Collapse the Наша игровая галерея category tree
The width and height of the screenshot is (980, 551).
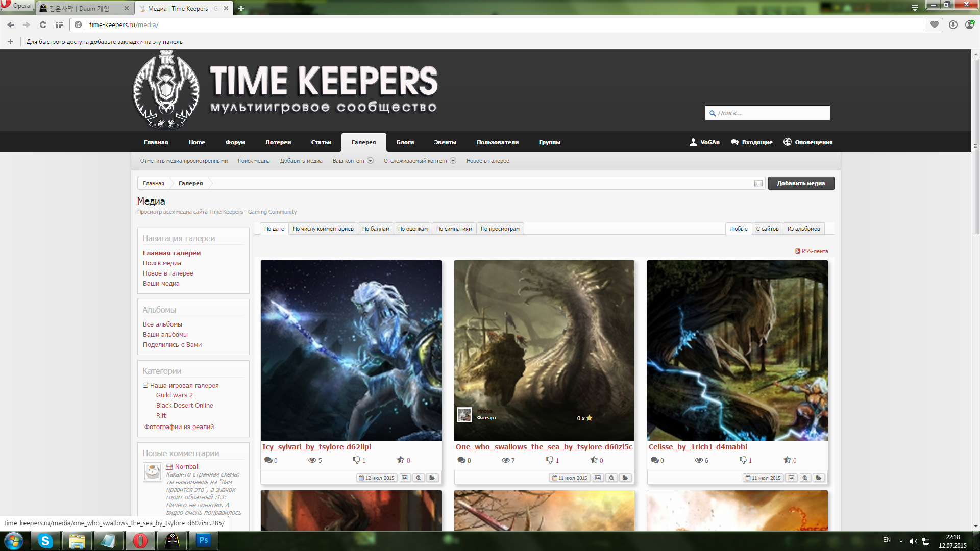point(145,385)
